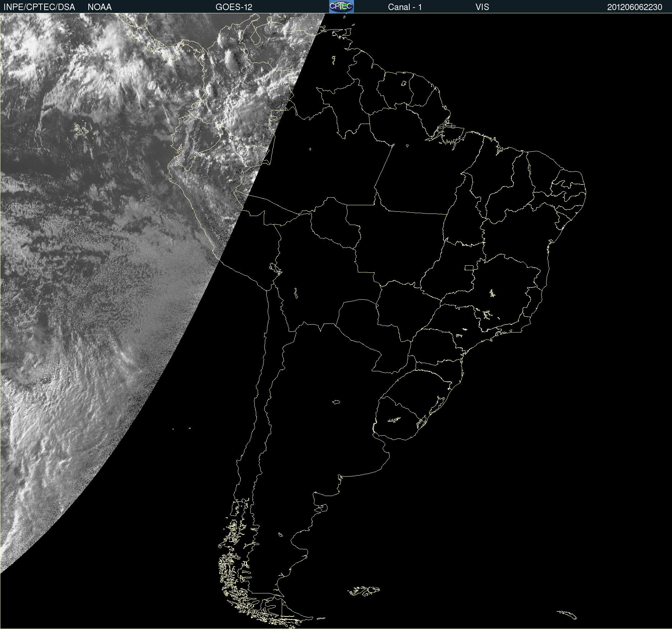Click the 201206062230 timestamp
672x629 pixels.
click(635, 7)
